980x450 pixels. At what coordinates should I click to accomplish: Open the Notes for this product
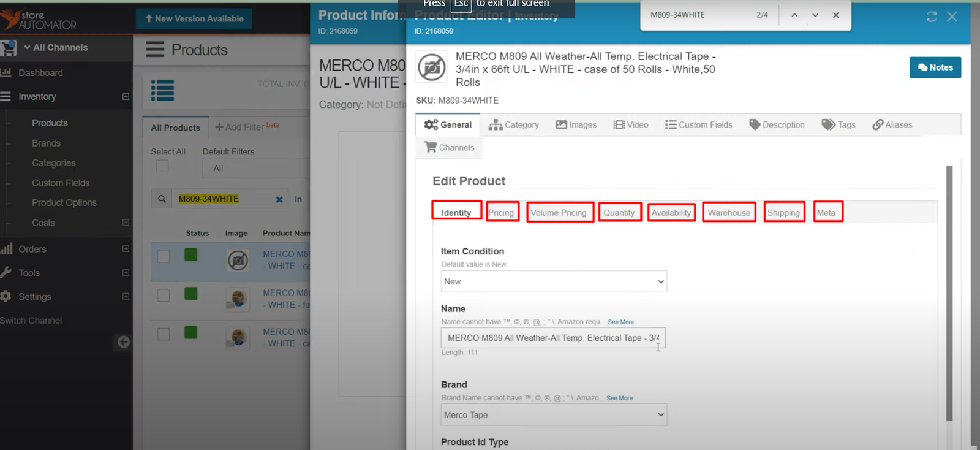pyautogui.click(x=935, y=67)
